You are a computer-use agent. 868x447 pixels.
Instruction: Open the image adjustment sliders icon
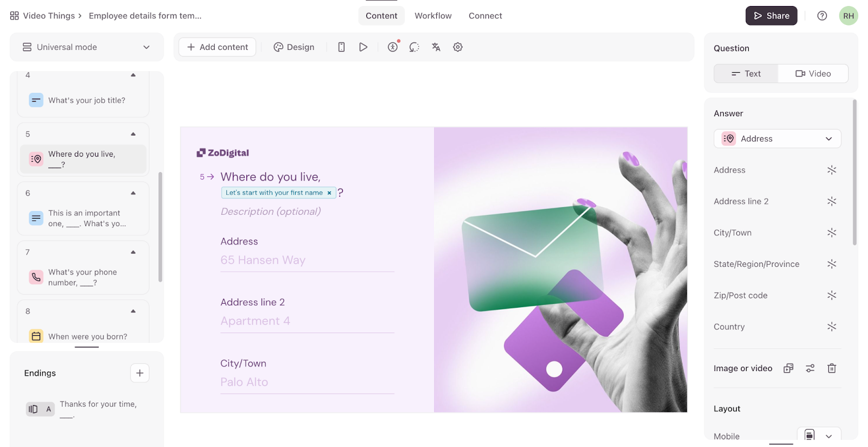(x=810, y=368)
